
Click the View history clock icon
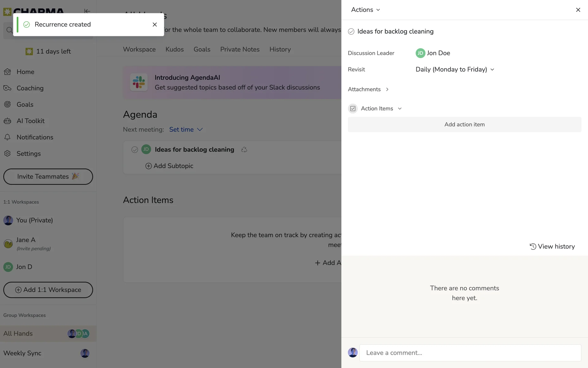point(533,247)
